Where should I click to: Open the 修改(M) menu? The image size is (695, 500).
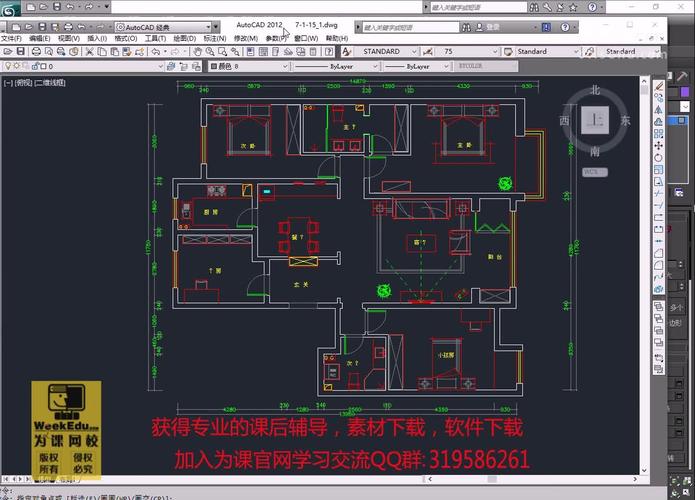[x=246, y=39]
